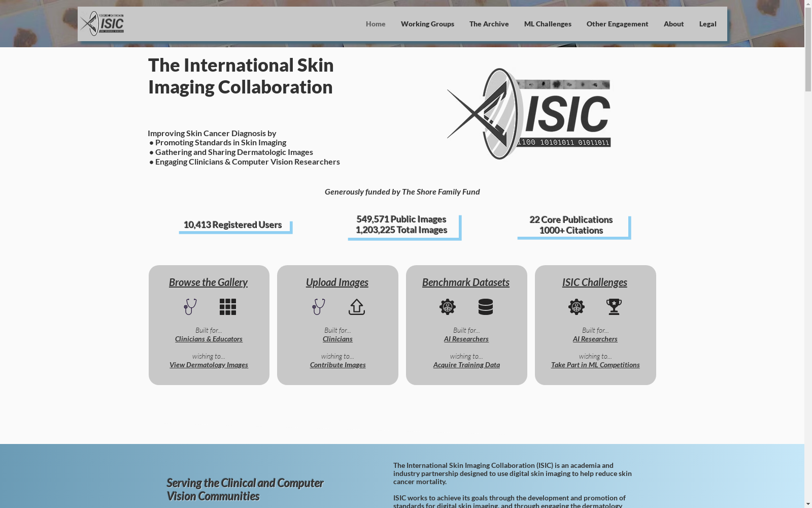Open The Archive menu
This screenshot has width=812, height=508.
pyautogui.click(x=489, y=24)
